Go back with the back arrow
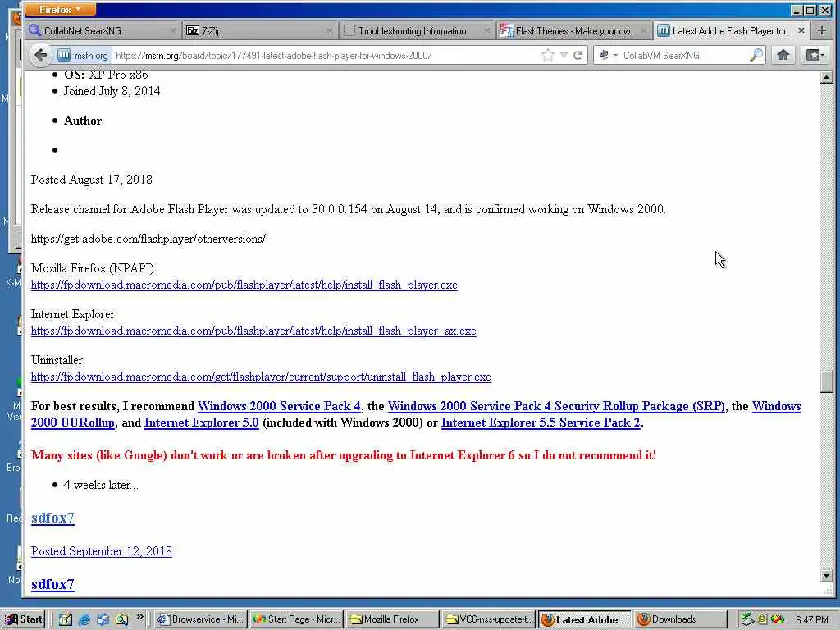The image size is (840, 630). click(x=41, y=55)
